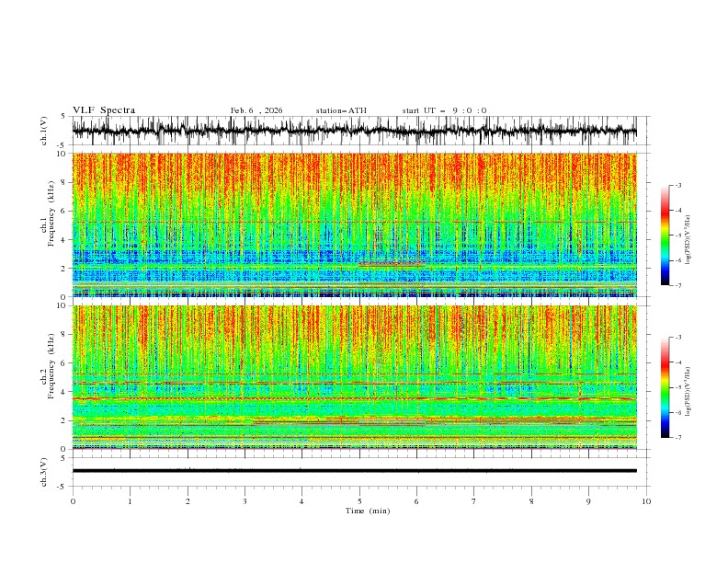Click the ch.1 voltage waveform trace
The image size is (728, 563).
click(x=354, y=131)
